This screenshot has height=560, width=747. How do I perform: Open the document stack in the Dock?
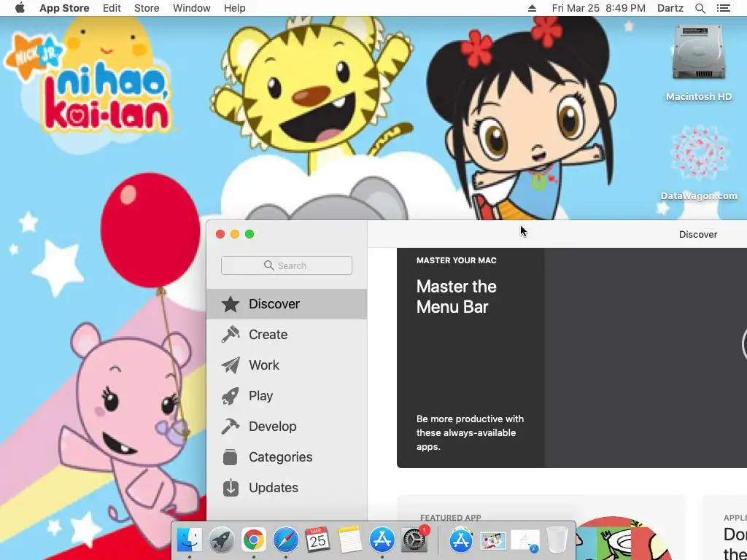[x=525, y=541]
